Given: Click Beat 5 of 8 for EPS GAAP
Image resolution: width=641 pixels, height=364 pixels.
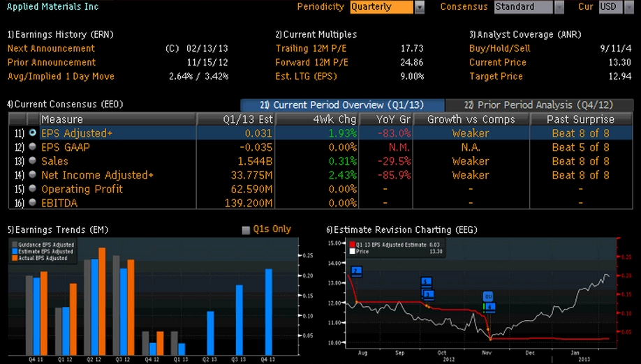Looking at the screenshot, I should coord(580,147).
